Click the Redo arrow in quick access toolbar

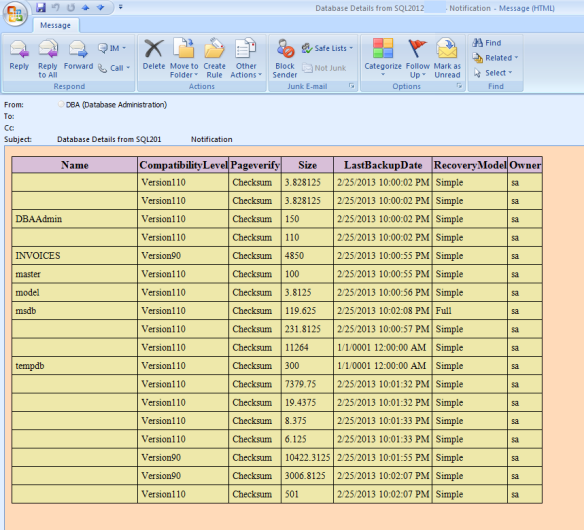71,7
